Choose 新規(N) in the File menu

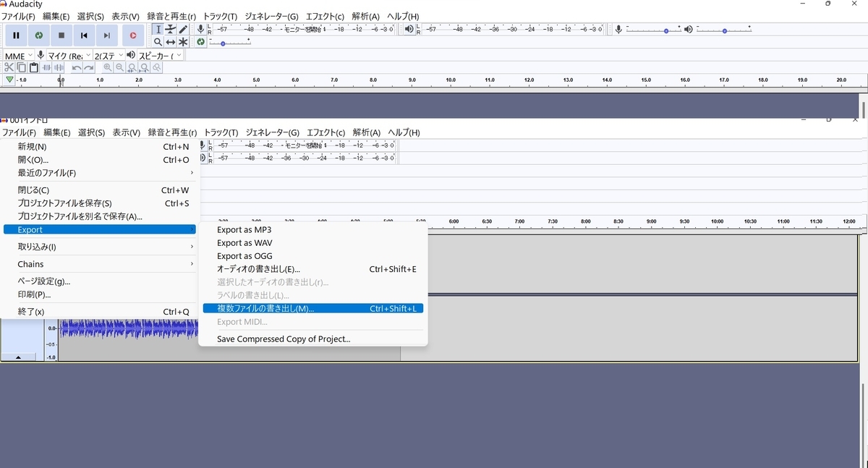[x=100, y=147]
